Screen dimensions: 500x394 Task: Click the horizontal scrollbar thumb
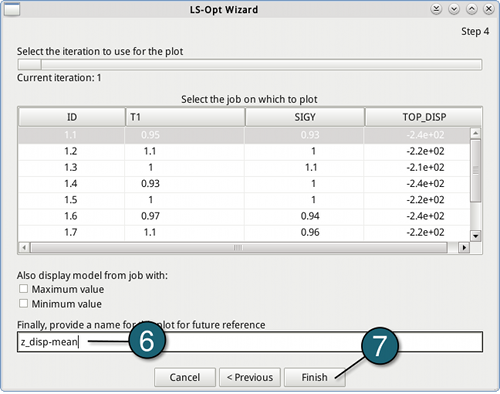coord(239,248)
